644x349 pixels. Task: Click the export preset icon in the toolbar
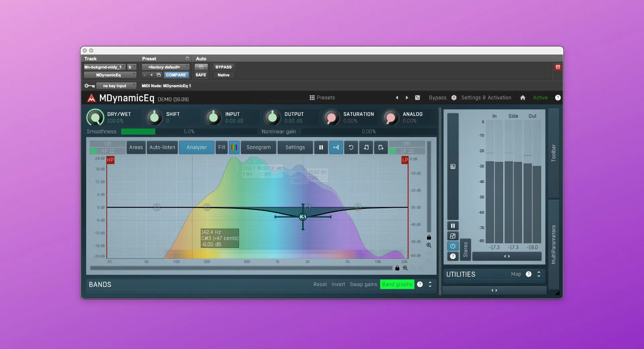(x=380, y=147)
